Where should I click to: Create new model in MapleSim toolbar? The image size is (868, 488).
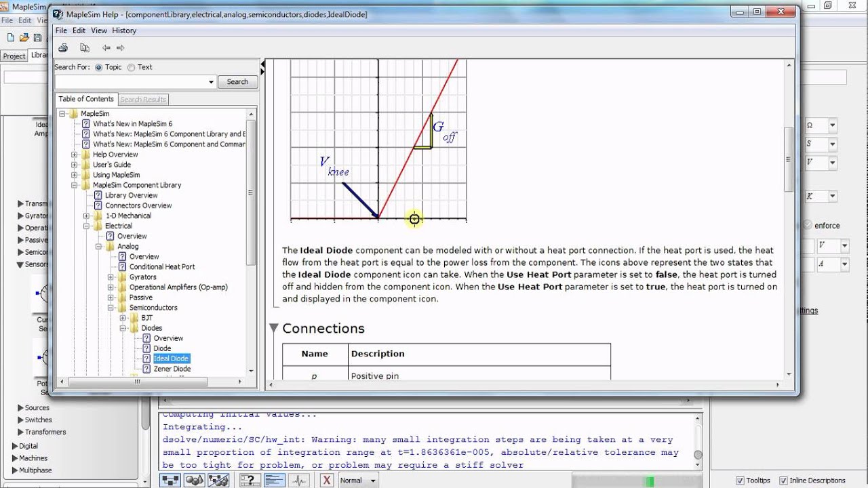pyautogui.click(x=11, y=38)
